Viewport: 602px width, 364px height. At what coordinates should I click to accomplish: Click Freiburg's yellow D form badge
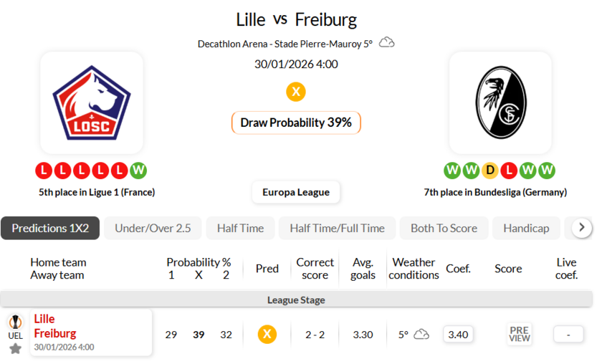click(x=490, y=171)
